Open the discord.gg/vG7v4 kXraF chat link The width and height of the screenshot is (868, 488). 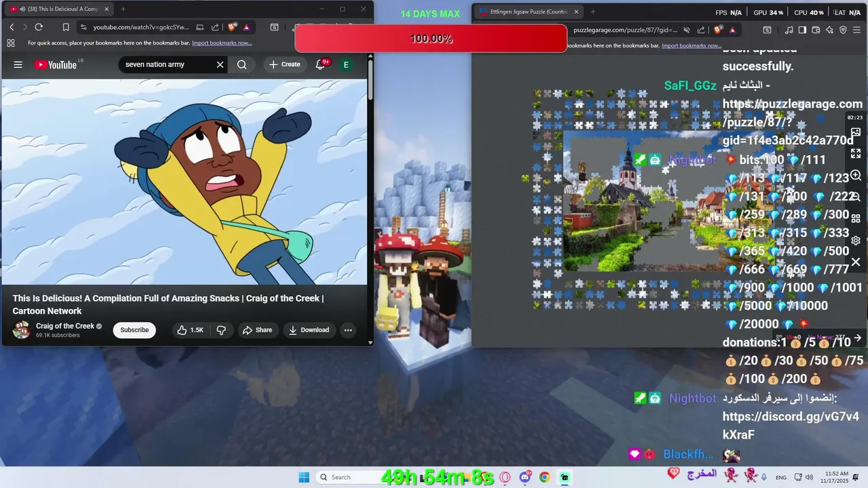click(791, 426)
